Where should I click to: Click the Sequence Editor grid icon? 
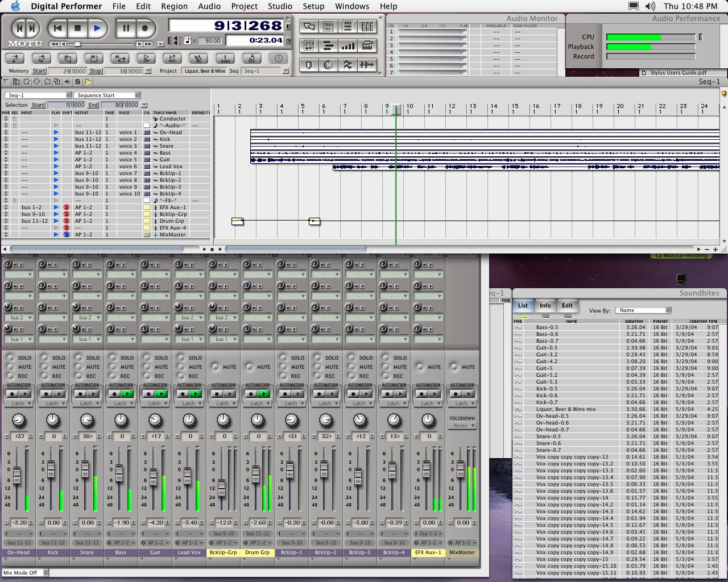pos(348,26)
